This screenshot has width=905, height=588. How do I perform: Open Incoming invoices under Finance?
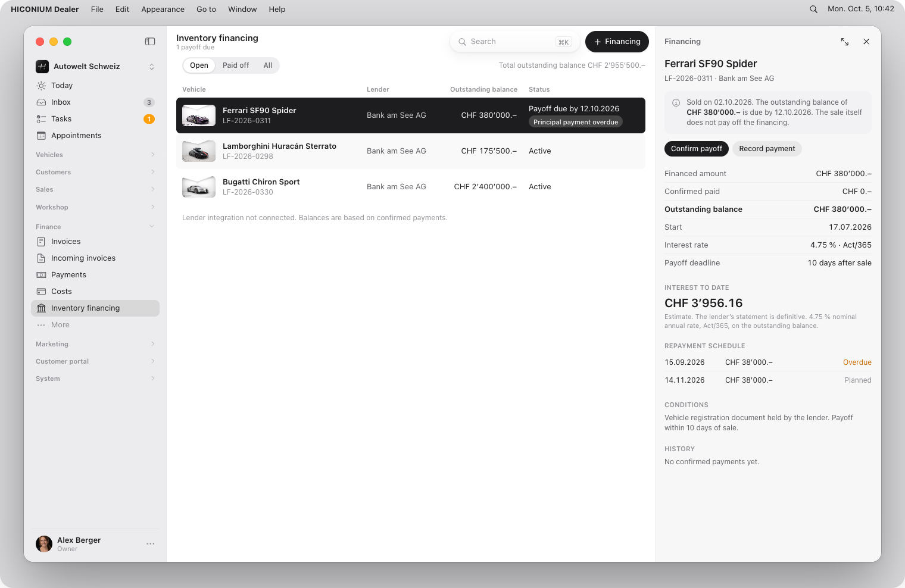point(95,258)
